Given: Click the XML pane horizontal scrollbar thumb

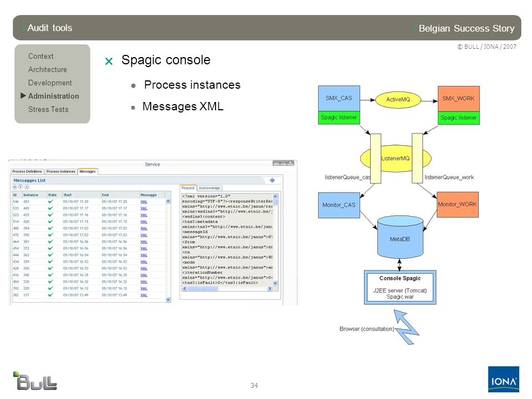Looking at the screenshot, I should point(203,288).
